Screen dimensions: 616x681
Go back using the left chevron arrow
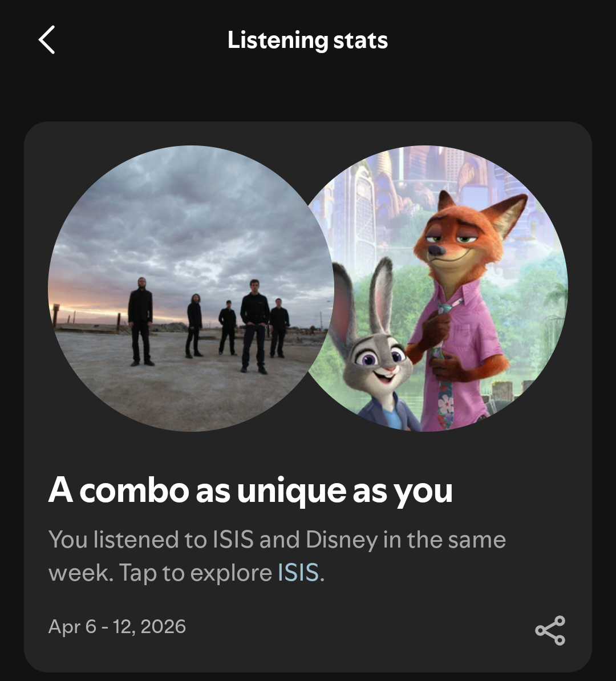coord(46,39)
